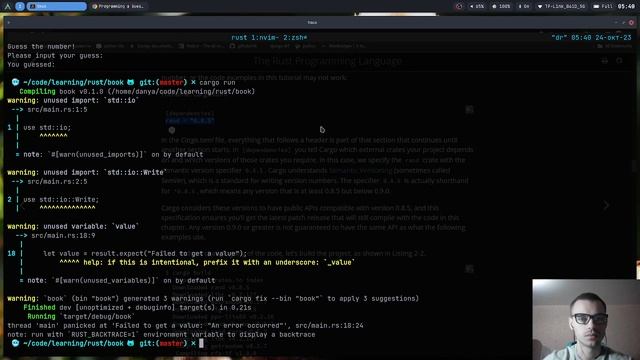
Task: Click the path "src/main.rs:2:5"
Action: (57, 182)
